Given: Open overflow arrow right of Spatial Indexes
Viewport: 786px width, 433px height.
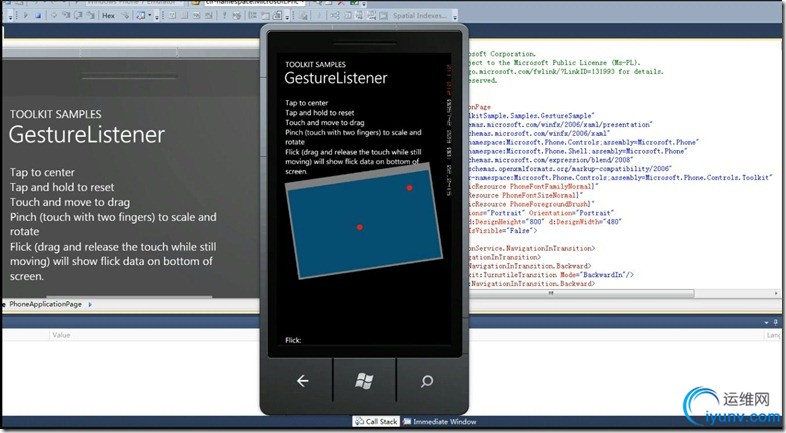Looking at the screenshot, I should [x=455, y=18].
